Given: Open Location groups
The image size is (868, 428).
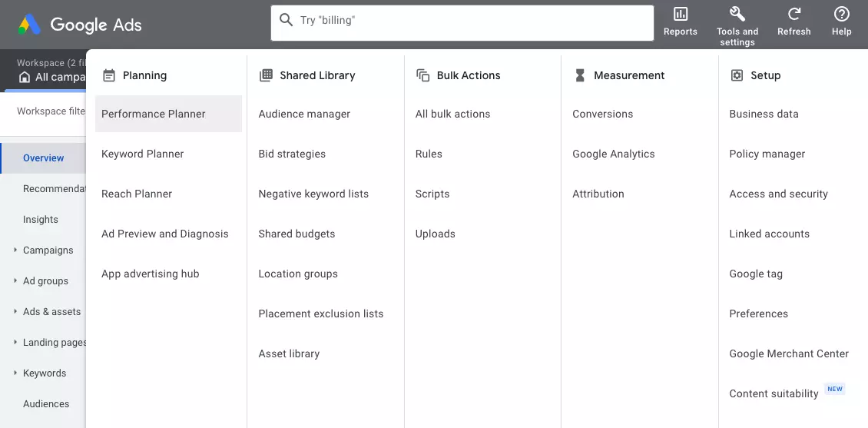Looking at the screenshot, I should tap(298, 274).
